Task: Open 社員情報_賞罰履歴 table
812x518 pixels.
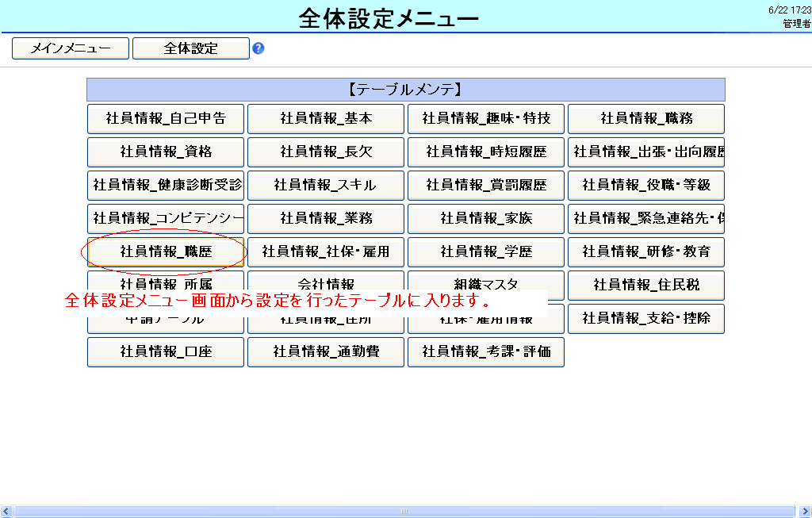Action: click(x=486, y=186)
